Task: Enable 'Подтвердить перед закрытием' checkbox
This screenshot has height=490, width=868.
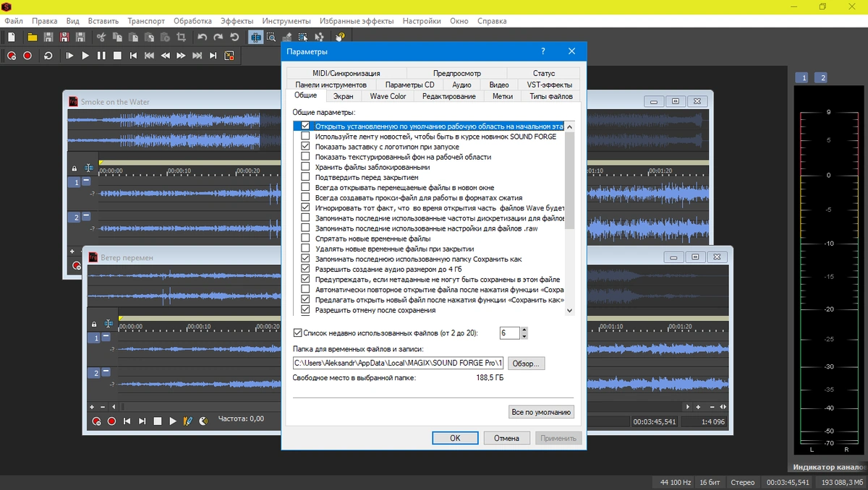Action: click(x=305, y=177)
